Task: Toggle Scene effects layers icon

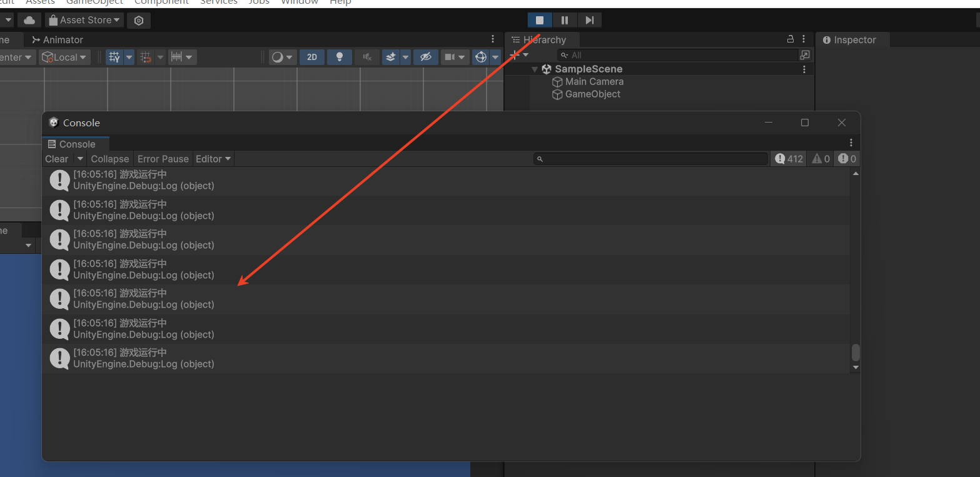Action: tap(391, 57)
